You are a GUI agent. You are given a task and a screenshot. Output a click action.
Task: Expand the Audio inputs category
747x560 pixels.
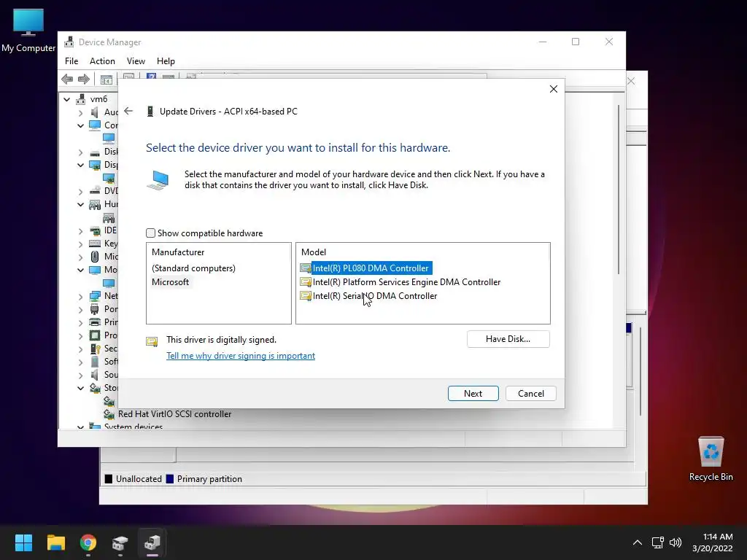tap(80, 112)
